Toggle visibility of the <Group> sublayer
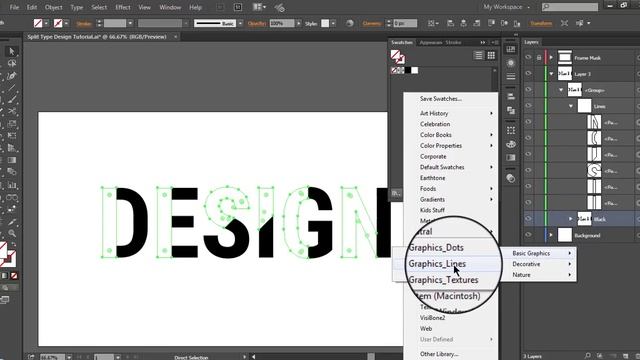Viewport: 640px width, 360px height. (529, 90)
